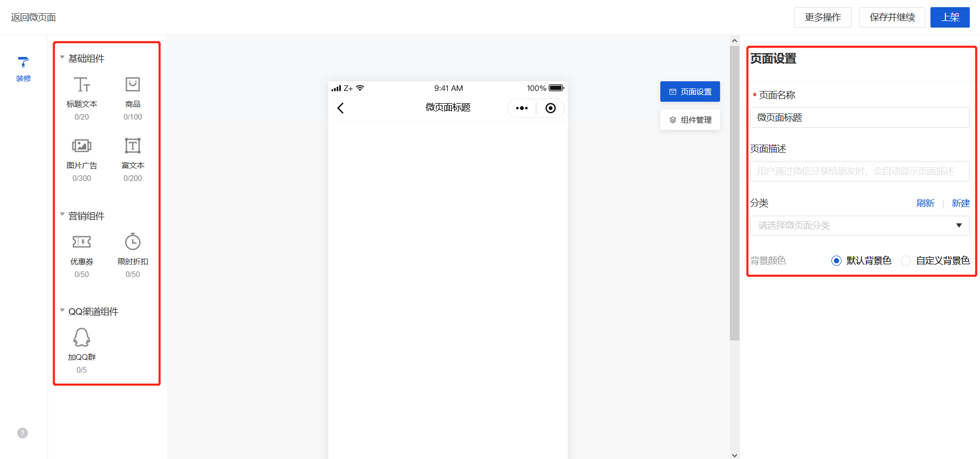Click the 新建 category link
Screen dimensions: 980x459
pos(960,203)
